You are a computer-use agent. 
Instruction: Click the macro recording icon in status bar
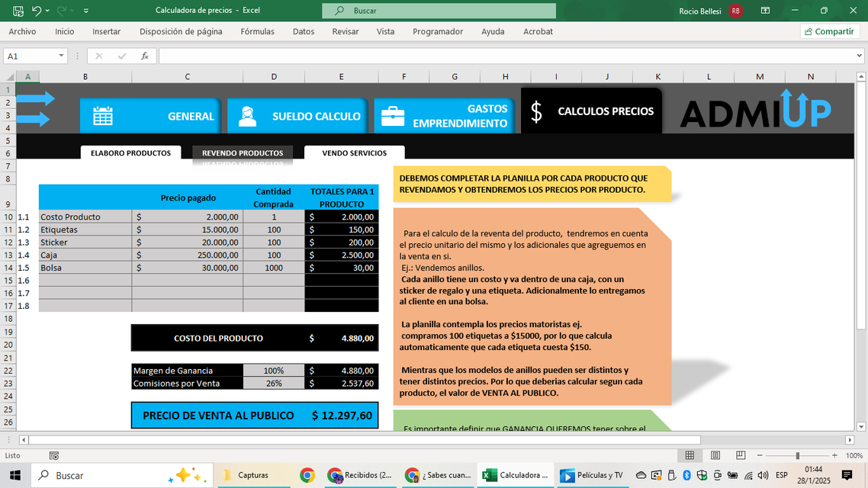coord(54,455)
